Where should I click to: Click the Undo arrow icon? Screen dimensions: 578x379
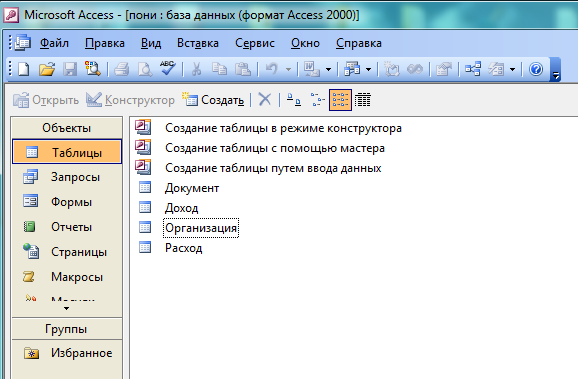click(272, 69)
